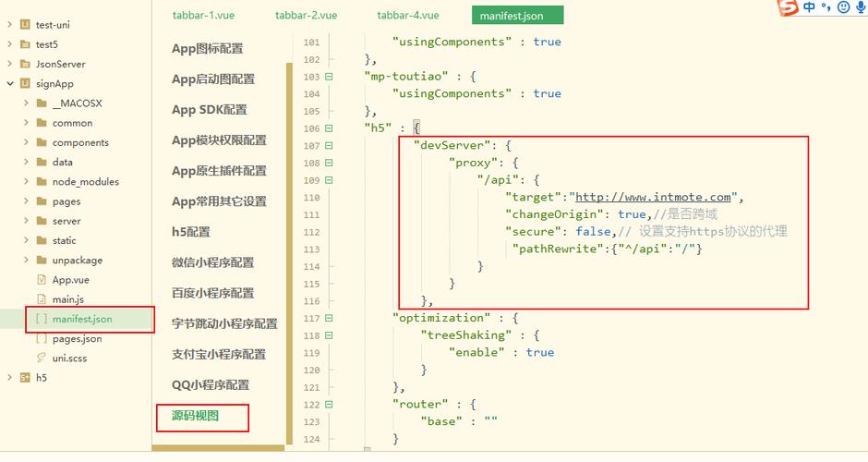Click the test-uni project icon
868x462 pixels.
(25, 24)
